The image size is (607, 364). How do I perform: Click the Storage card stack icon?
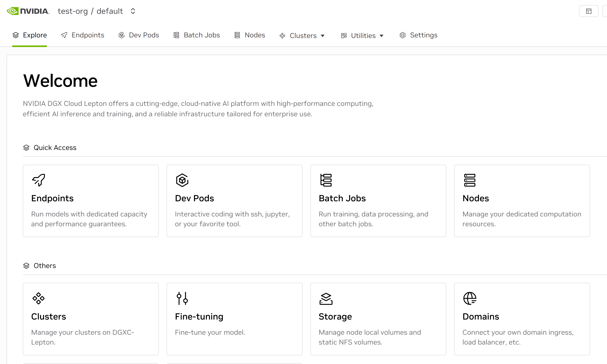click(326, 298)
